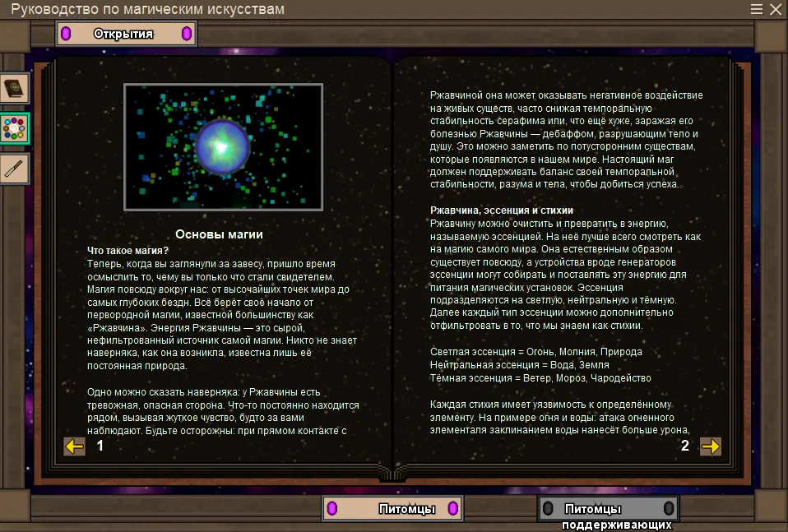Click the glowing orb illustration
The height and width of the screenshot is (532, 788).
click(x=223, y=146)
